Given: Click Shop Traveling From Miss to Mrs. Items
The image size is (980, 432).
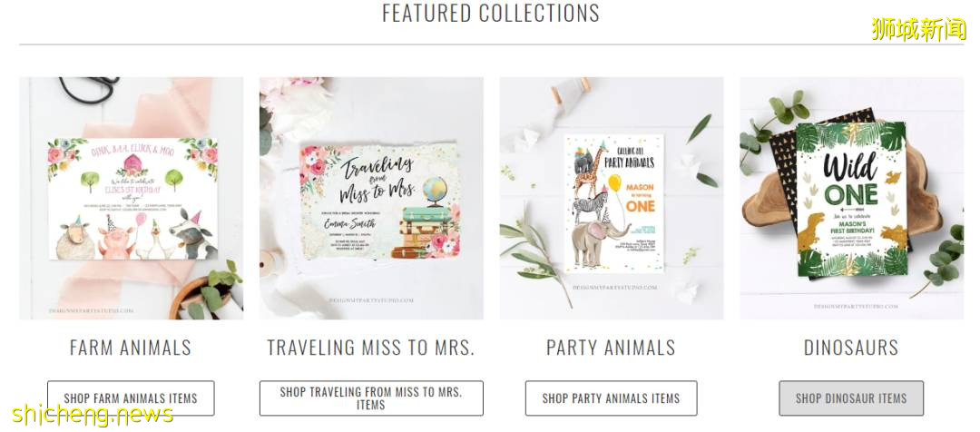Looking at the screenshot, I should point(371,398).
